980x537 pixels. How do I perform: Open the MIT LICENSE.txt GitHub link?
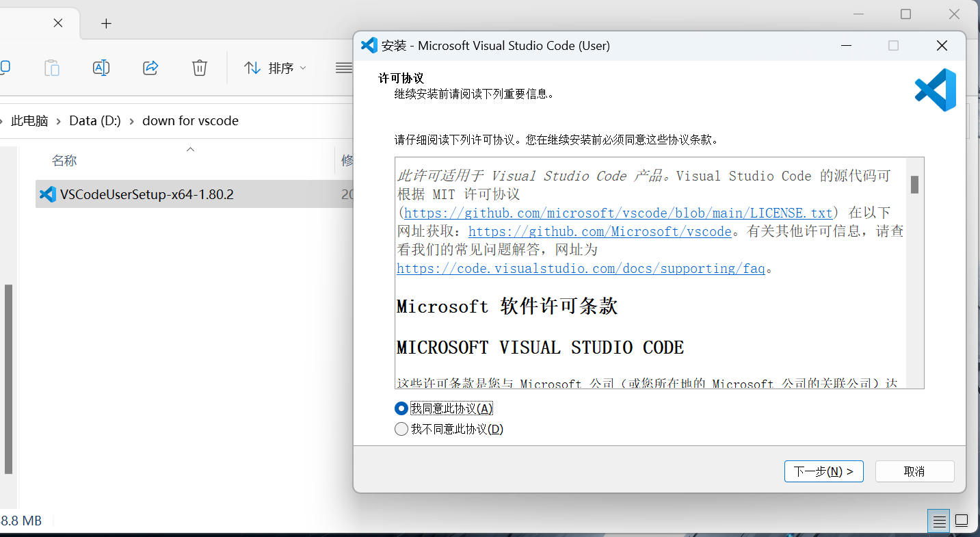618,213
